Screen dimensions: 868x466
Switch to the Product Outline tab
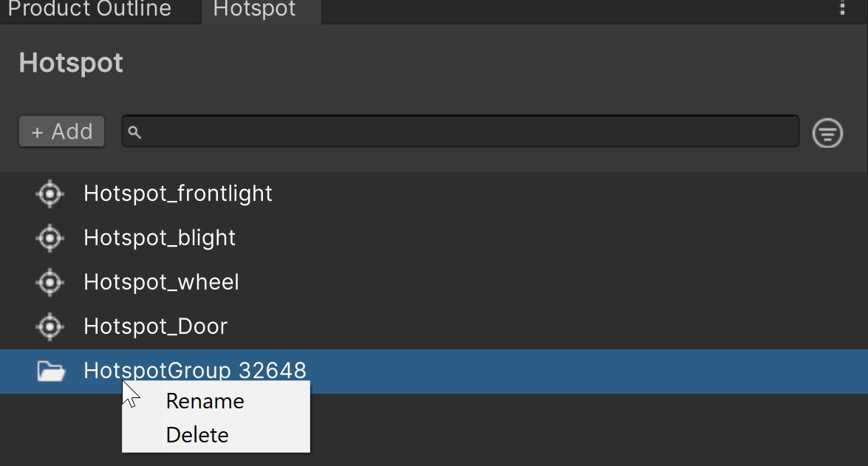tap(89, 10)
